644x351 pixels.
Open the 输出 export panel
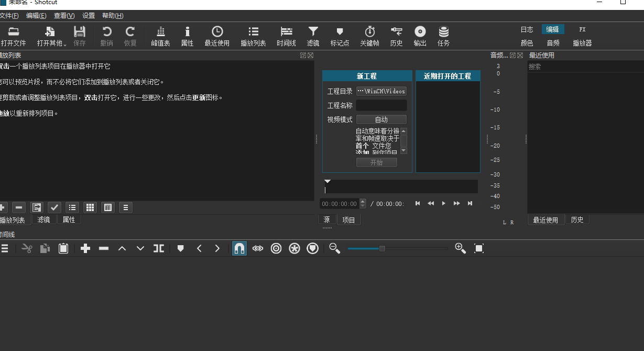point(419,35)
